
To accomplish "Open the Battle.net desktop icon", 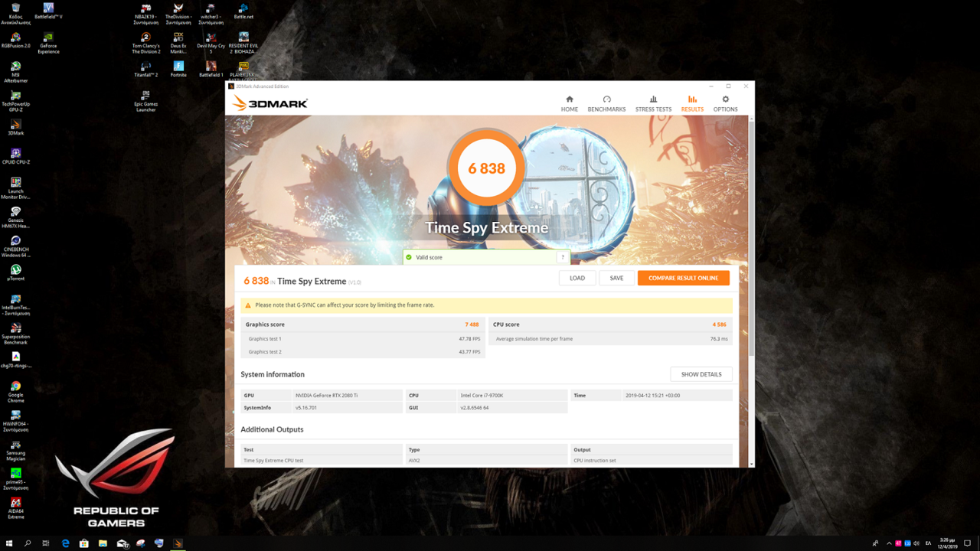I will coord(243,11).
